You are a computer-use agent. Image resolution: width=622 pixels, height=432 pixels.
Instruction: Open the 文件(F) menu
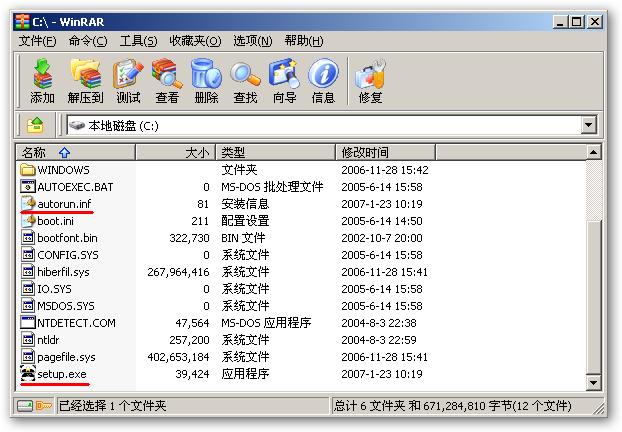click(x=37, y=41)
